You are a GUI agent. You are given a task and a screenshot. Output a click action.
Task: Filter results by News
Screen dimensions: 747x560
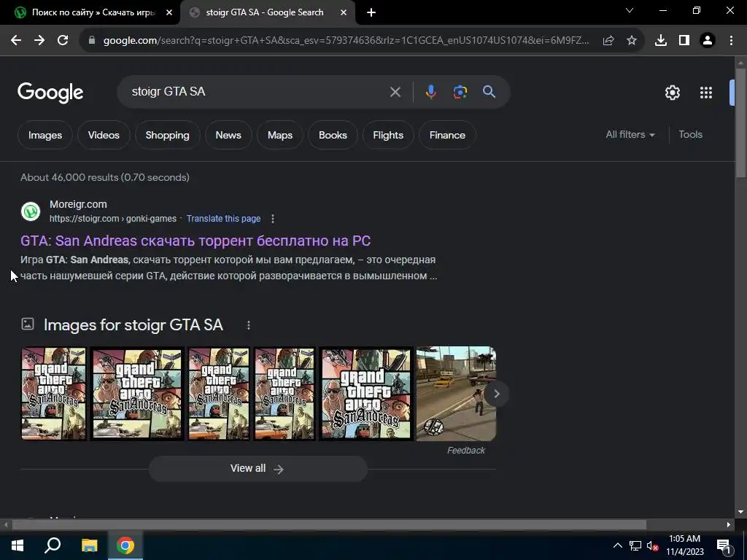228,135
